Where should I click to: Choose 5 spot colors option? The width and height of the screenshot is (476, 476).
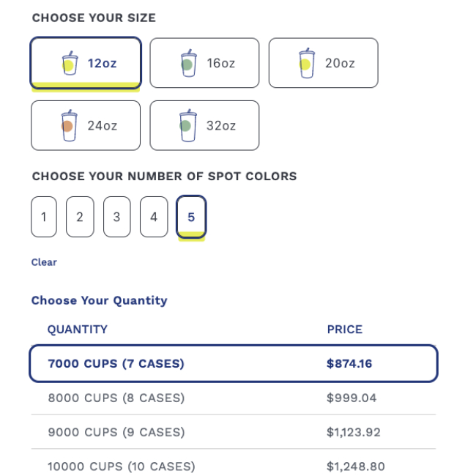(191, 217)
